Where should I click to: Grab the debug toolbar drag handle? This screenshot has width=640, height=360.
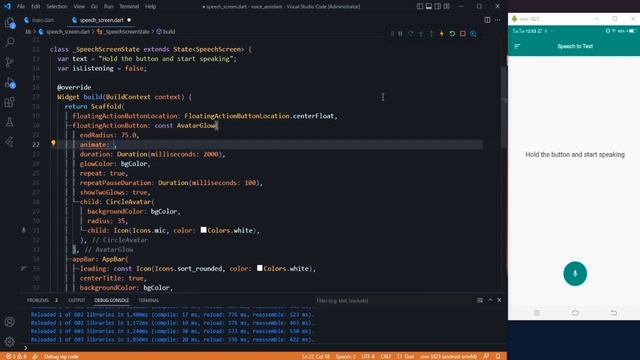392,34
